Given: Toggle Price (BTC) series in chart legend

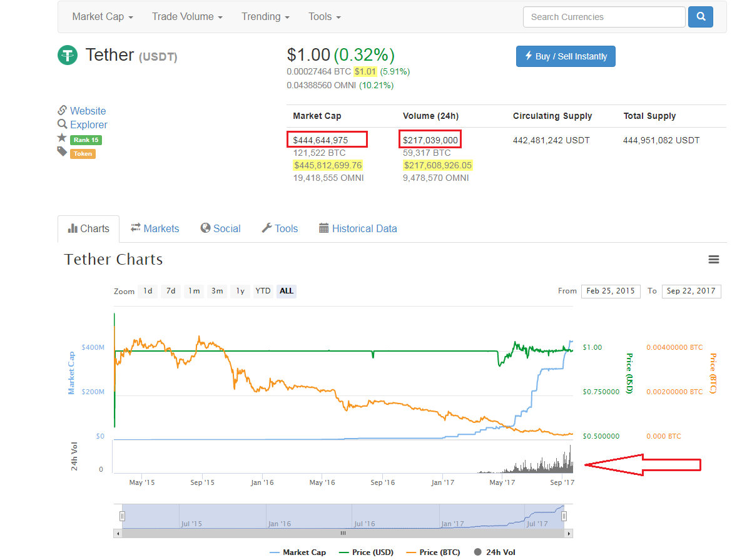Looking at the screenshot, I should tap(433, 552).
